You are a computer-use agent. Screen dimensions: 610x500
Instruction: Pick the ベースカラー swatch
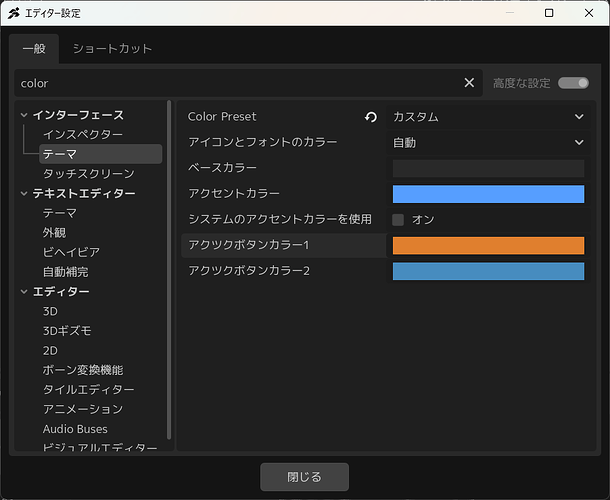[x=488, y=168]
